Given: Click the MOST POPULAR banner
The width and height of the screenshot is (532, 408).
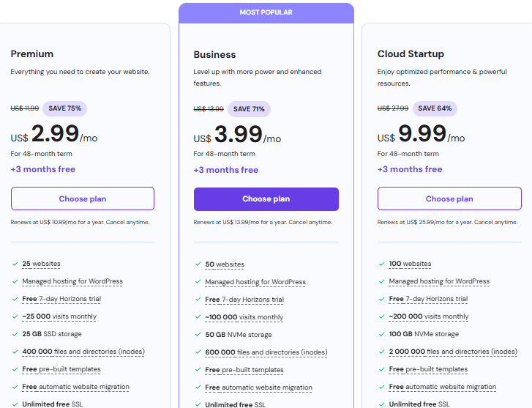Looking at the screenshot, I should click(x=266, y=13).
